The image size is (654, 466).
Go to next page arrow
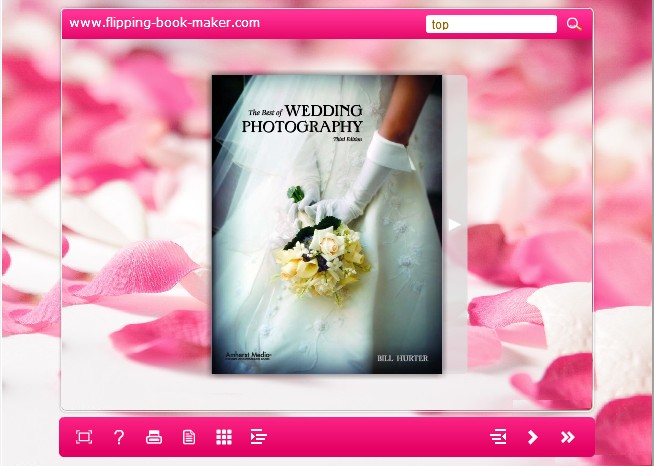tap(533, 437)
